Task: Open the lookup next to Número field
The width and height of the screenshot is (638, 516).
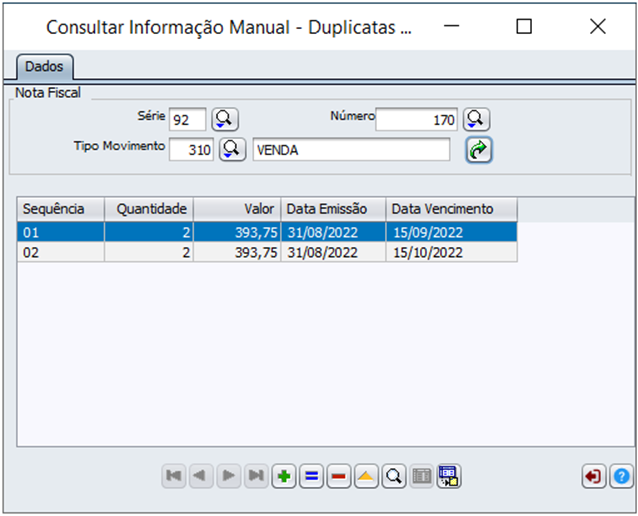Action: coord(476,120)
